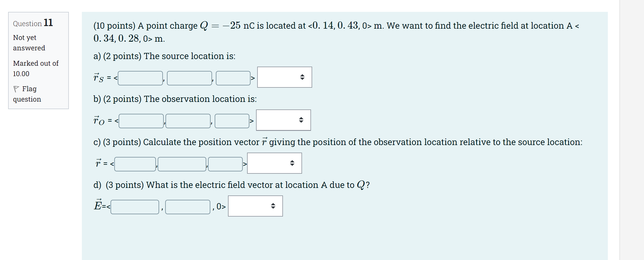Click the y-component field of E
The image size is (644, 260).
(187, 206)
